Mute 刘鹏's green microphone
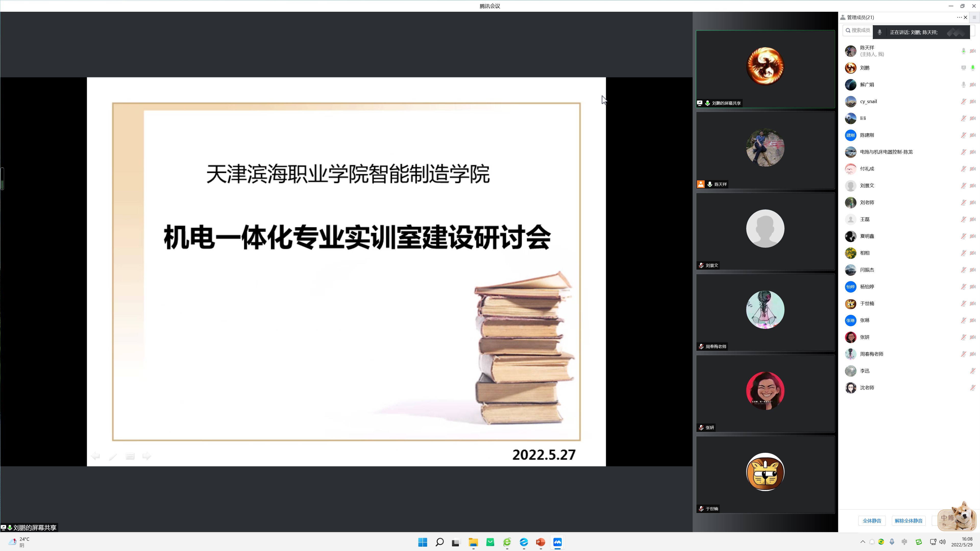 [972, 68]
